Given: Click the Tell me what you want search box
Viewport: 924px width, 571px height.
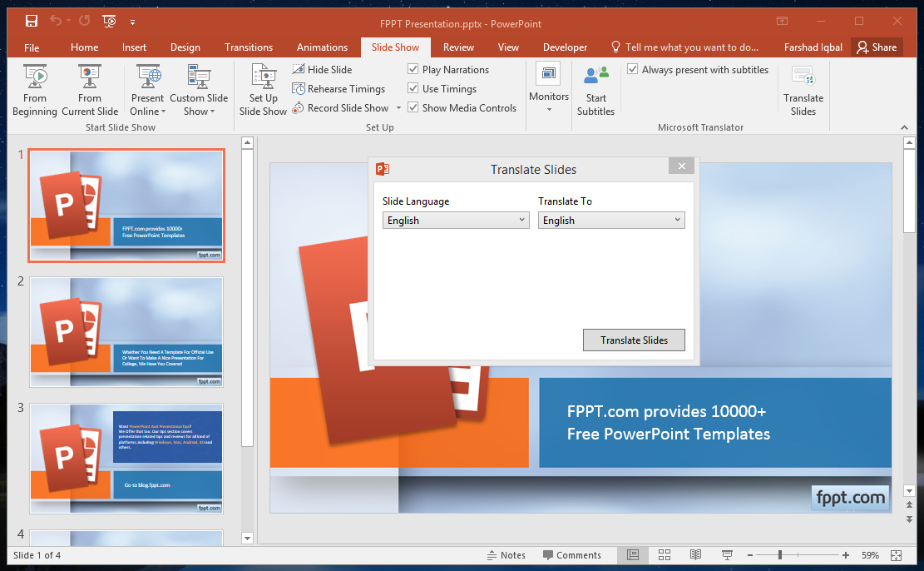Looking at the screenshot, I should (684, 47).
